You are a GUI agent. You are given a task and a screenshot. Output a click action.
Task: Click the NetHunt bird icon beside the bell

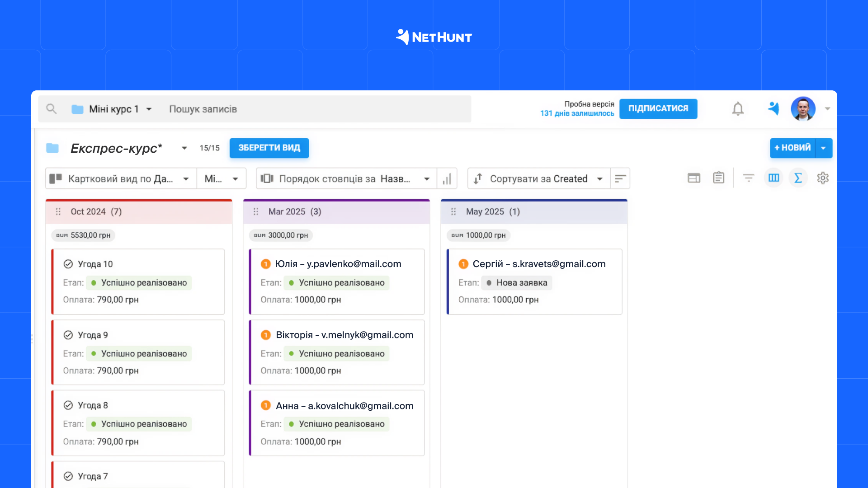[x=774, y=108]
